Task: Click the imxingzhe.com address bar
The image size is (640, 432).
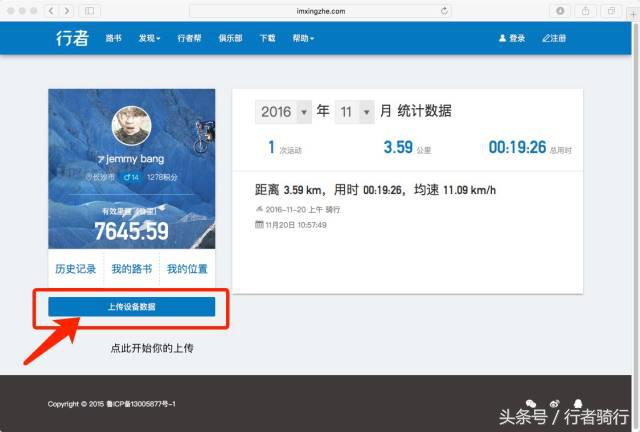Action: (320, 11)
